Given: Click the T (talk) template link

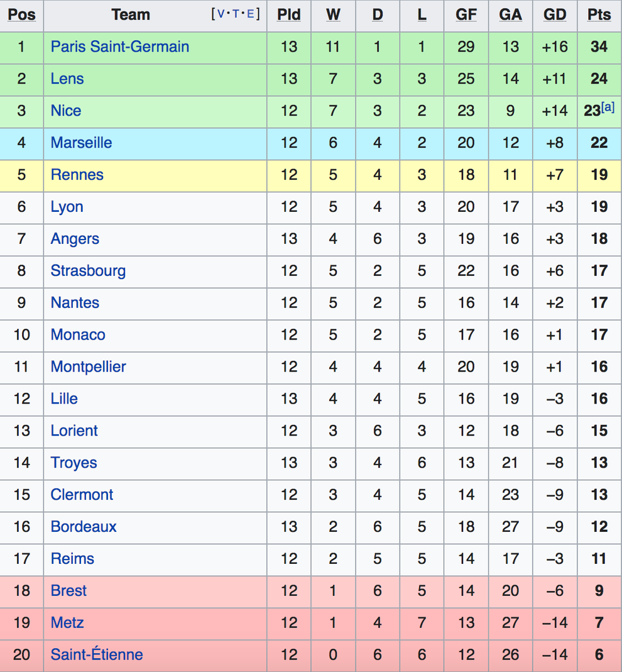Looking at the screenshot, I should tap(236, 14).
